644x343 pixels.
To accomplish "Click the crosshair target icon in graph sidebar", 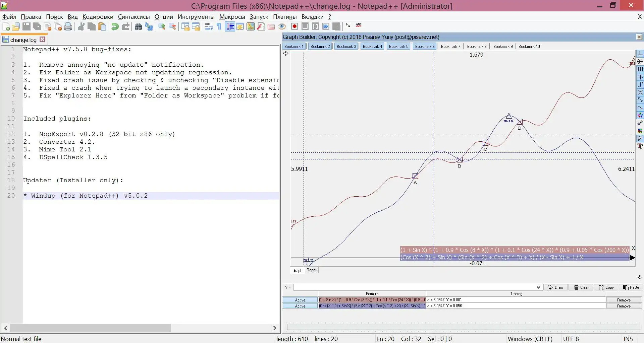I will coord(640,62).
